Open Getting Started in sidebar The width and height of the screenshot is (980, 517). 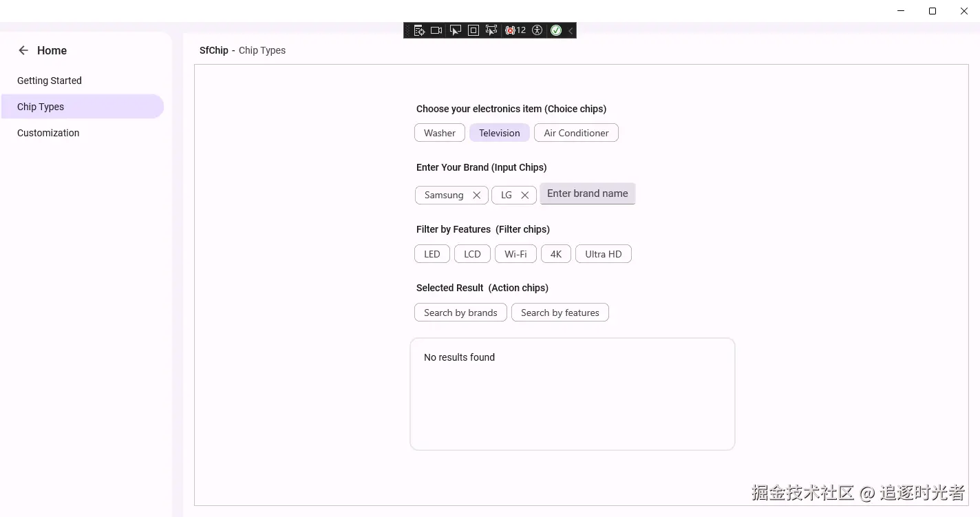82,81
